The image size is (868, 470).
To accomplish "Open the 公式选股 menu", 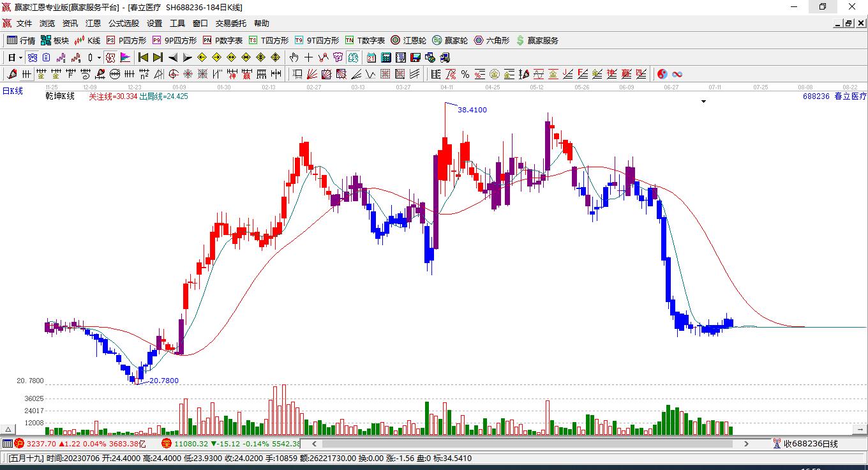I will (124, 24).
